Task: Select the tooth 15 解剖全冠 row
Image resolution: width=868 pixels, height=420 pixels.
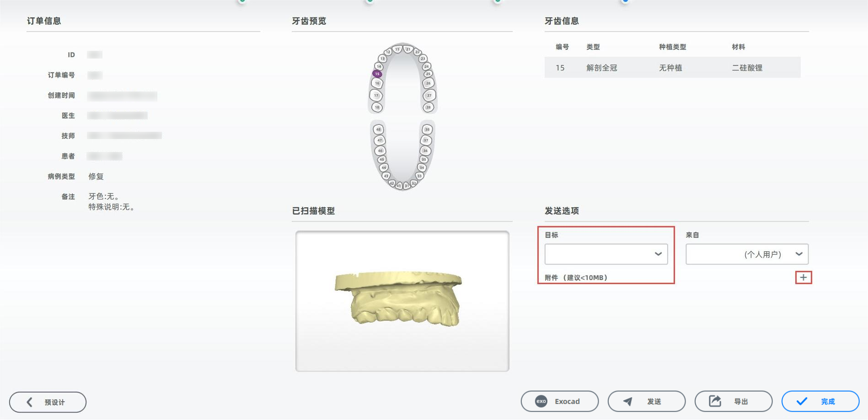Action: 672,67
